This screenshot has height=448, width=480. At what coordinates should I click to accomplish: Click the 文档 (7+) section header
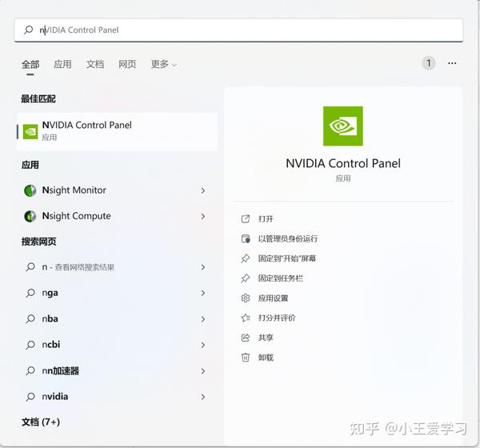click(41, 422)
